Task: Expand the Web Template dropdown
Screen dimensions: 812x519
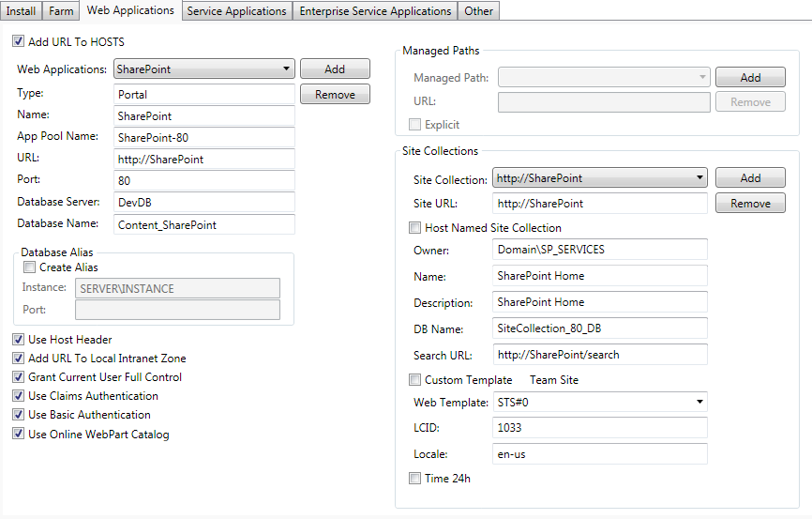Action: point(600,402)
